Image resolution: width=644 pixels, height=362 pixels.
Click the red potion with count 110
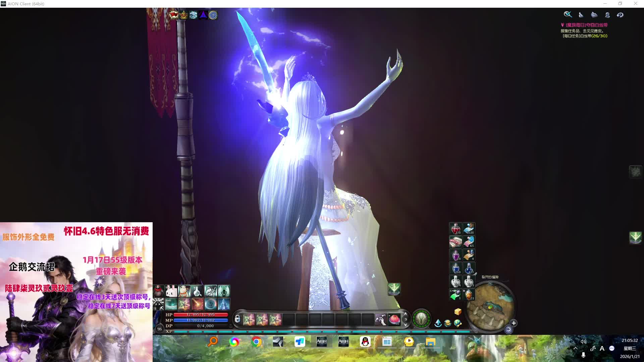(455, 229)
